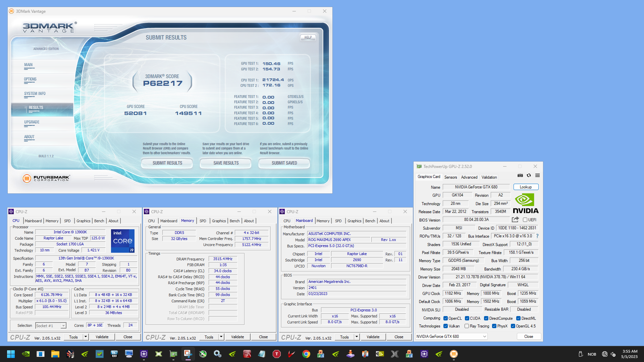Open the Validation tab in GPU-Z
The image size is (644, 362).
point(489,177)
